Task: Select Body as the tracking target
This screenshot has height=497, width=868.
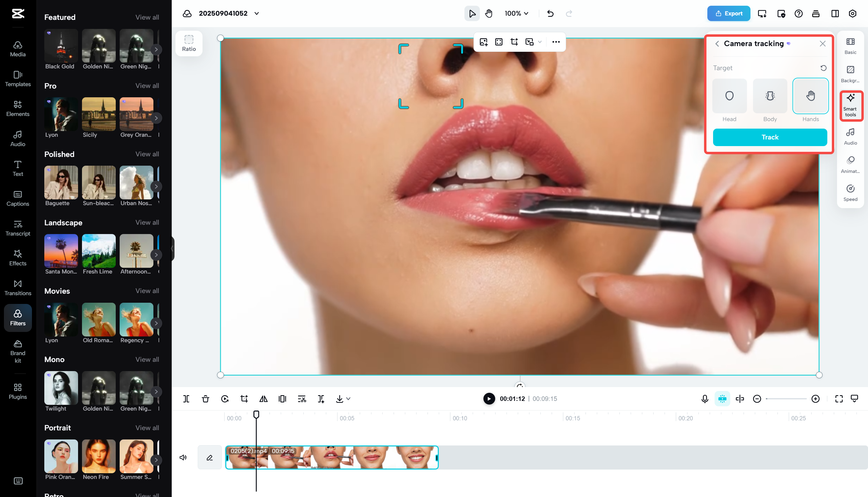Action: pos(770,96)
